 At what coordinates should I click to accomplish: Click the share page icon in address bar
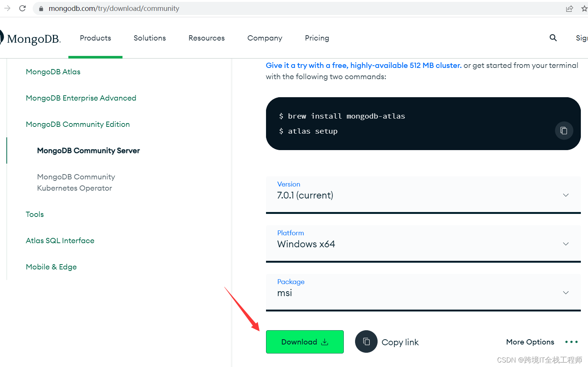pyautogui.click(x=570, y=9)
